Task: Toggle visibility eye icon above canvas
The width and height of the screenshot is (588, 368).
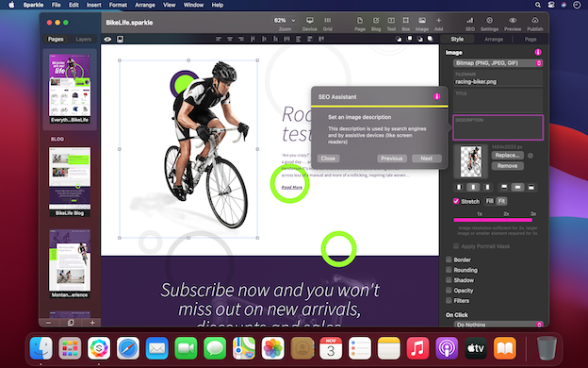Action: [x=107, y=39]
